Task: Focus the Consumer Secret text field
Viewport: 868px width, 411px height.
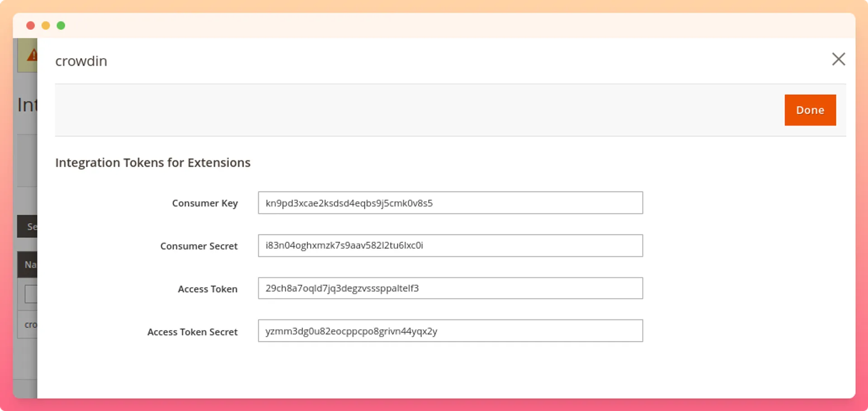Action: coord(450,246)
